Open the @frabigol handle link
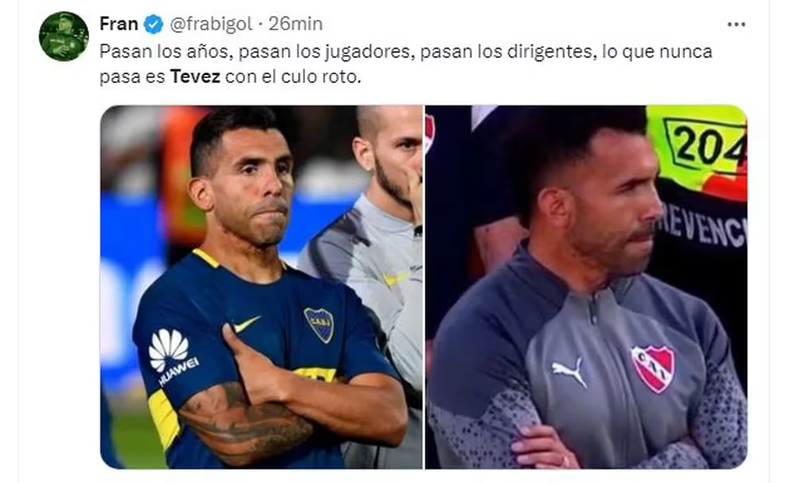The image size is (790, 483). (x=211, y=24)
